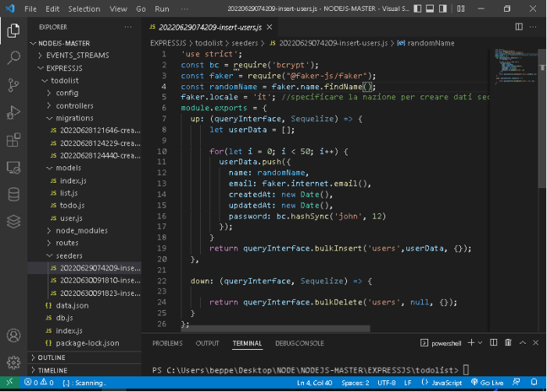Show errors and warnings in status bar

tap(39, 383)
